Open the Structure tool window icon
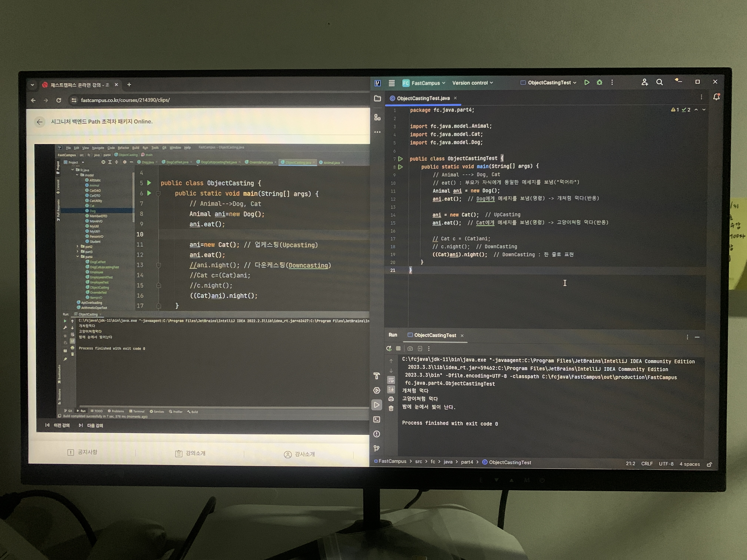This screenshot has width=747, height=560. pos(377,117)
